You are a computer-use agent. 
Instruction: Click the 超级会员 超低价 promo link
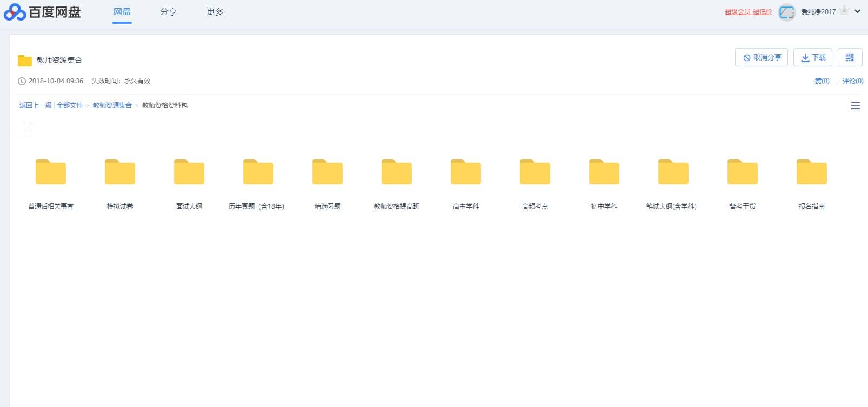(x=748, y=12)
